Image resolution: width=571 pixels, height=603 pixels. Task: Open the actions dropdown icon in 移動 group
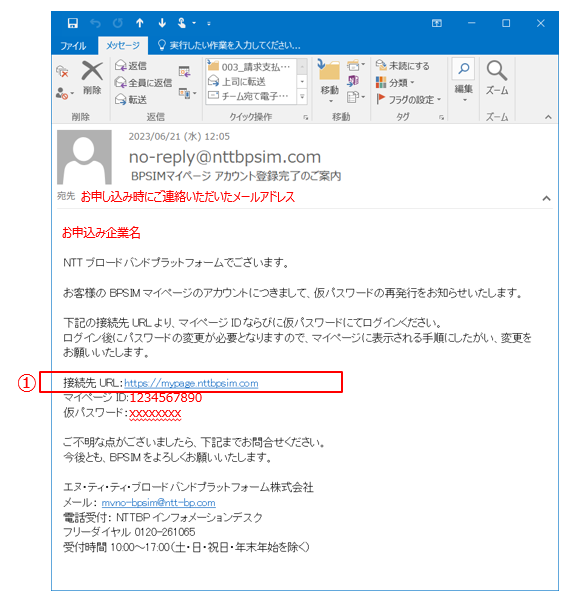356,97
